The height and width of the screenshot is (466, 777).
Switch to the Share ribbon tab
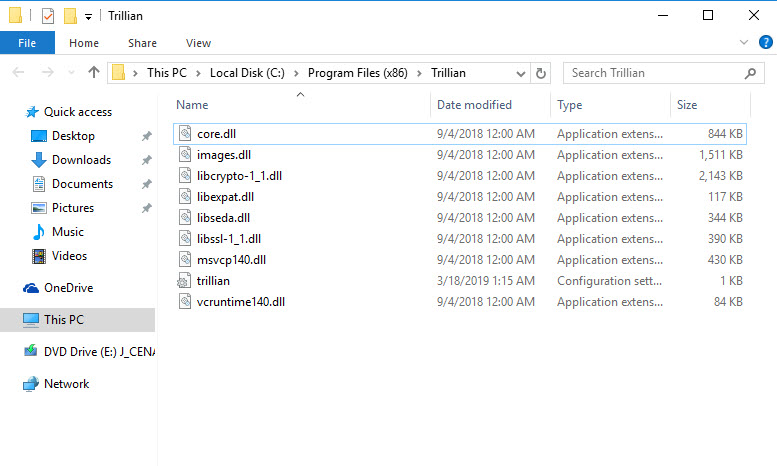click(142, 43)
